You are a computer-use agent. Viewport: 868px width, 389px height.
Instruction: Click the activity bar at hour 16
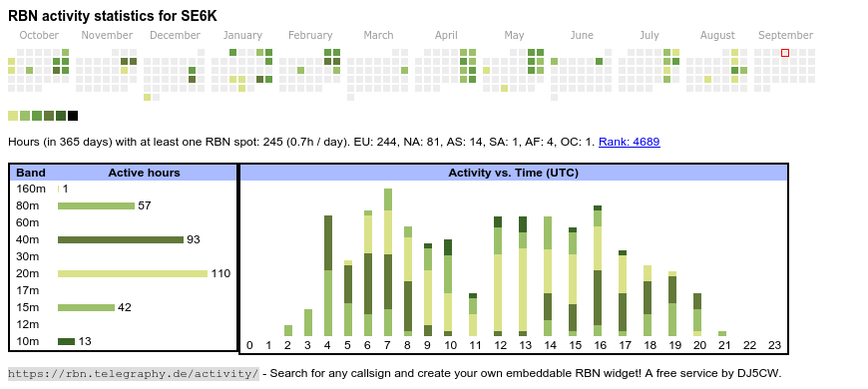[598, 271]
